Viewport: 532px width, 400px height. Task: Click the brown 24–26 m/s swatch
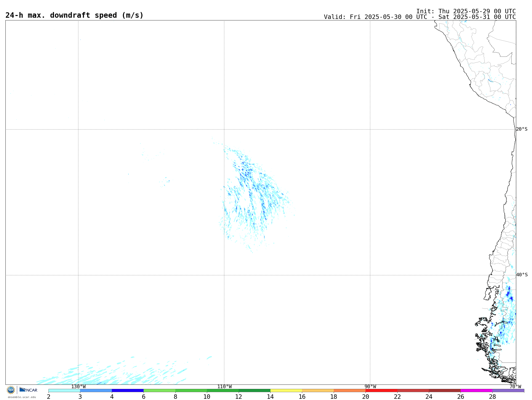(445, 391)
